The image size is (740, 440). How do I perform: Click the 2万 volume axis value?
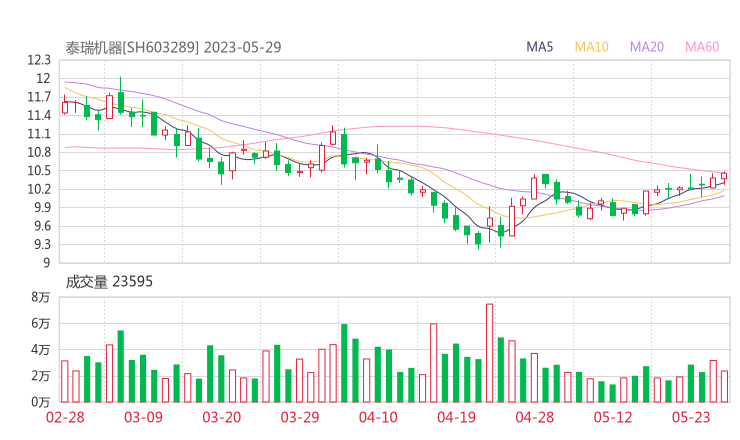tap(41, 376)
